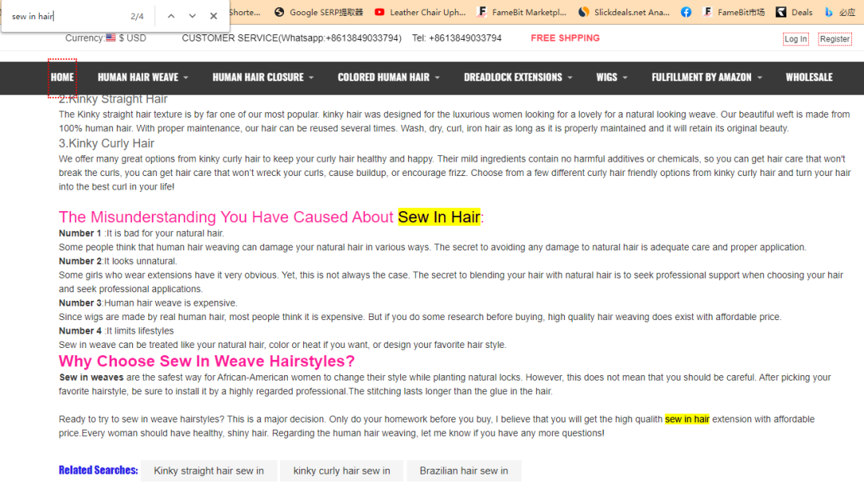864x504 pixels.
Task: Open Google SERP bookmark
Action: coord(318,12)
